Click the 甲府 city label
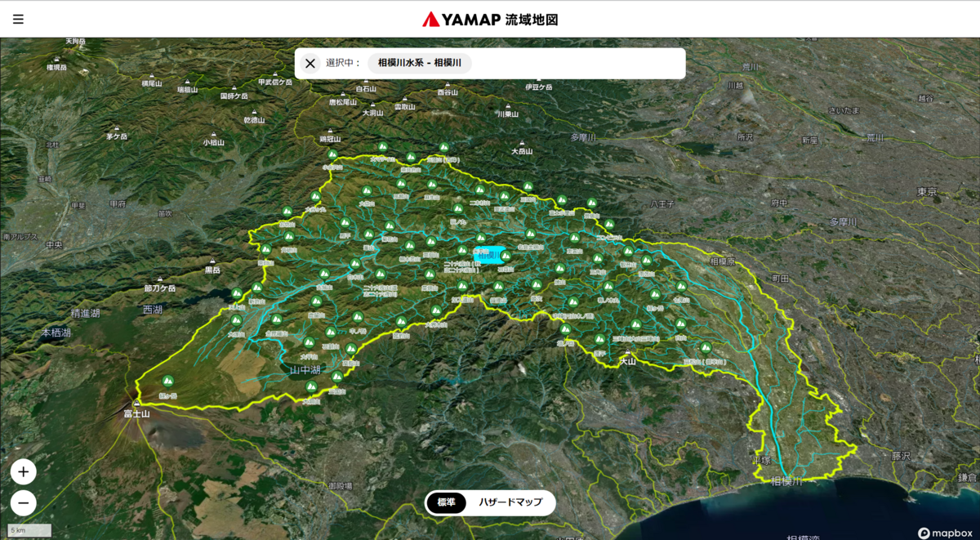980x540 pixels. [118, 203]
